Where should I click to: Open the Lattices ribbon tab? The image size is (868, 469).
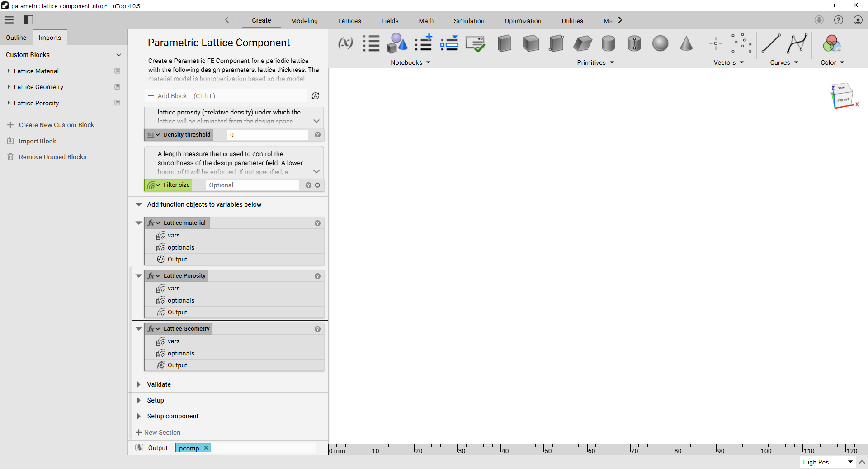[349, 21]
